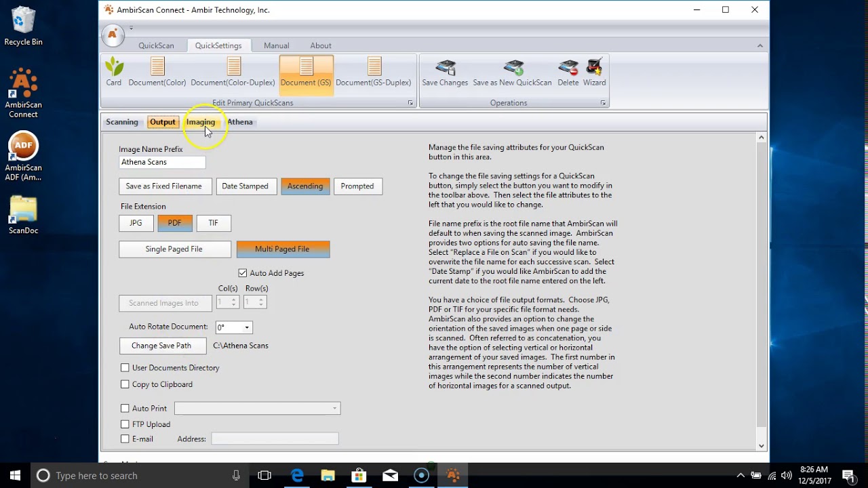The height and width of the screenshot is (488, 868).
Task: Select the Document(GS-Duplex) QuickScan
Action: (x=374, y=72)
